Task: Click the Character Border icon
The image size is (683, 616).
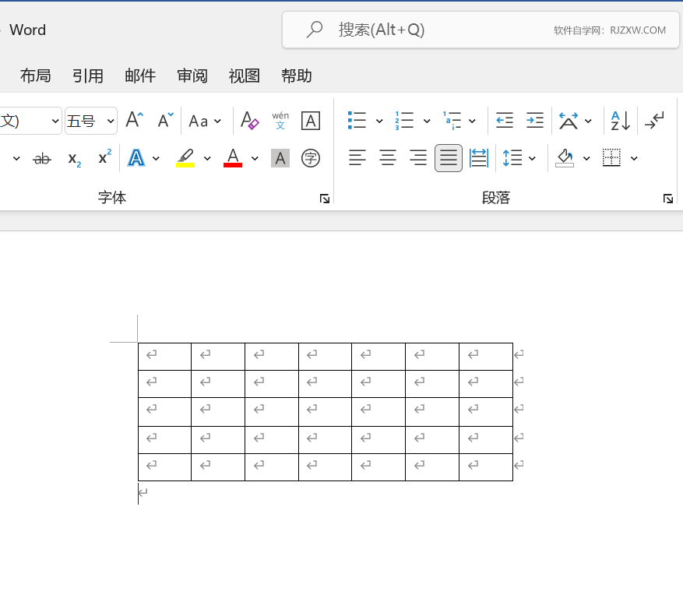Action: click(x=310, y=120)
